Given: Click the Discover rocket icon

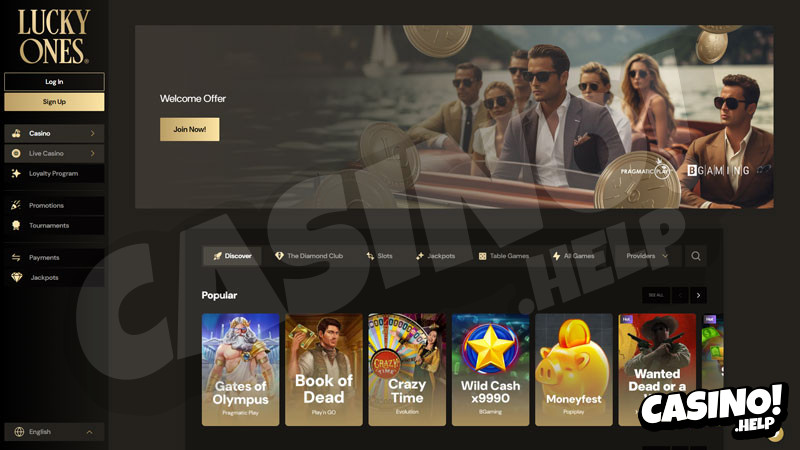Looking at the screenshot, I should pos(218,256).
